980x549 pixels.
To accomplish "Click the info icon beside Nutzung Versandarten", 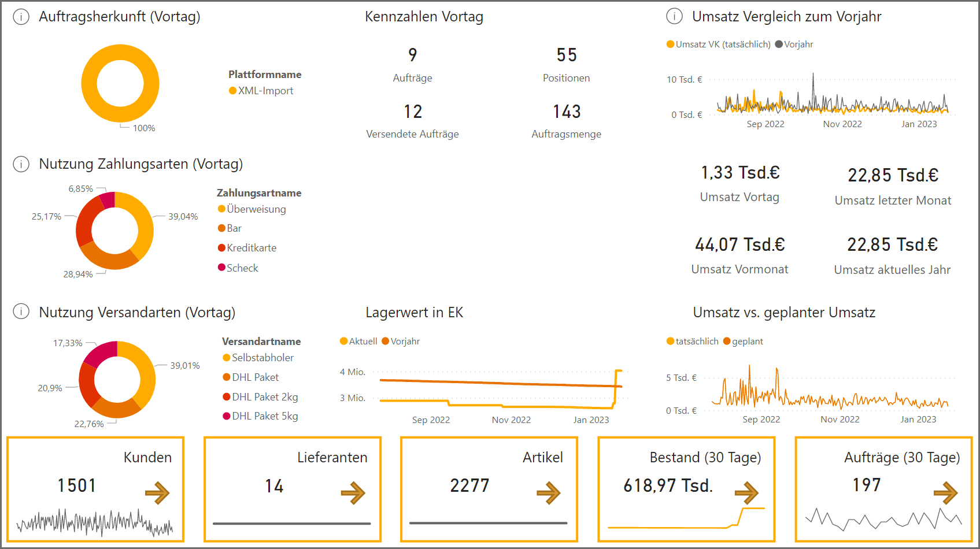I will (x=21, y=312).
